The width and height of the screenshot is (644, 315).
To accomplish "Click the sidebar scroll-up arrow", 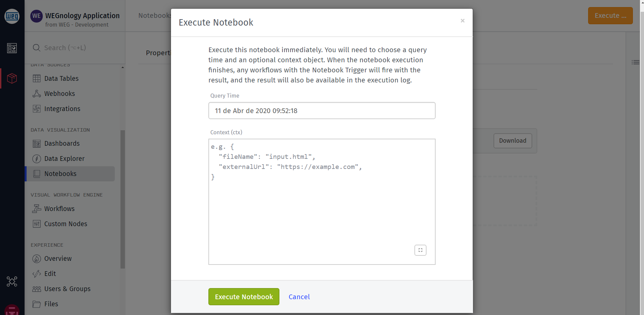I will [x=123, y=67].
